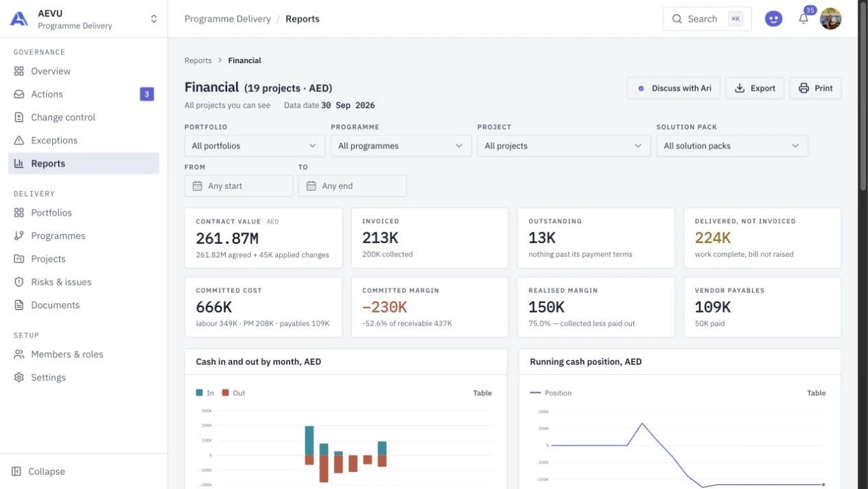868x489 pixels.
Task: Click the Search box in the header
Action: tap(707, 19)
